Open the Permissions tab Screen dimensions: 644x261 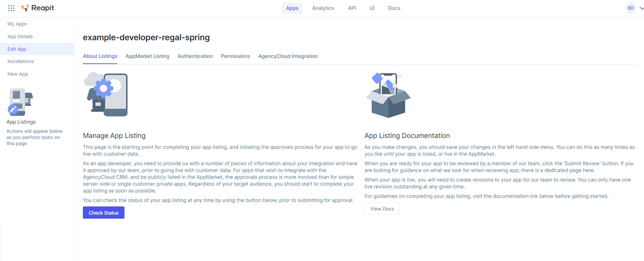(235, 56)
